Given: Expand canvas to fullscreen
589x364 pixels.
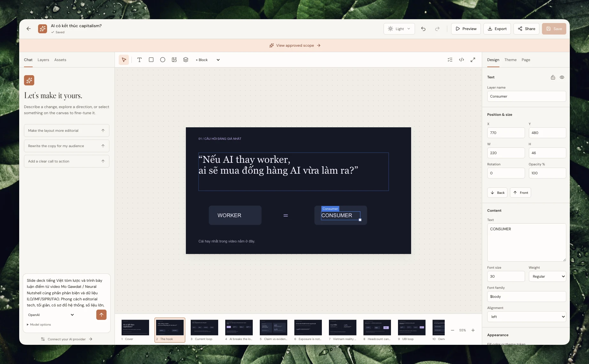Looking at the screenshot, I should 473,60.
